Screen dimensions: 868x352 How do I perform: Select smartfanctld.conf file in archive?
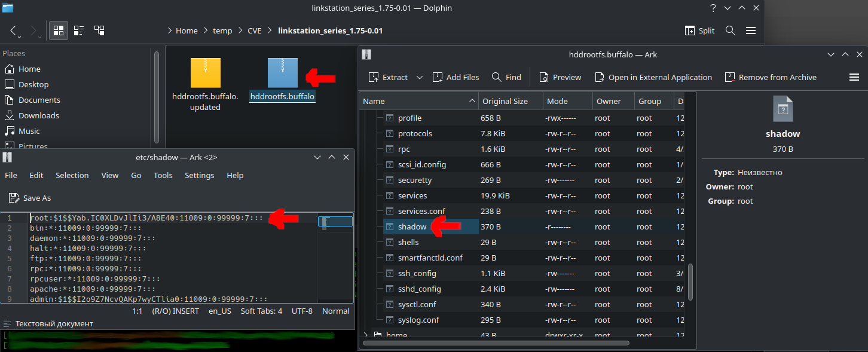click(x=430, y=258)
